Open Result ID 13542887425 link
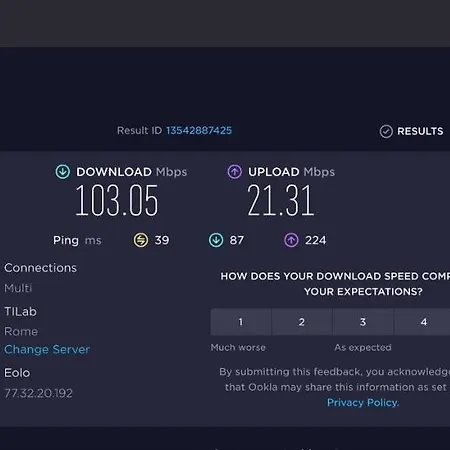 tap(199, 130)
